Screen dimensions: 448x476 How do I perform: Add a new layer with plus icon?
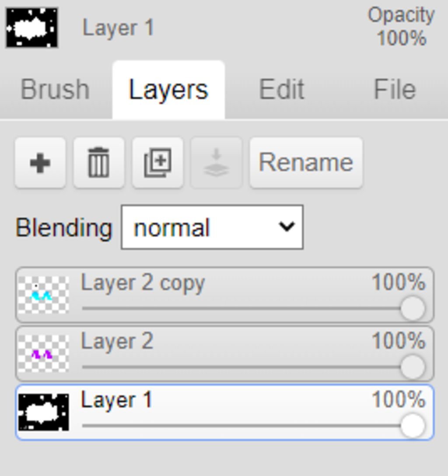[x=40, y=163]
